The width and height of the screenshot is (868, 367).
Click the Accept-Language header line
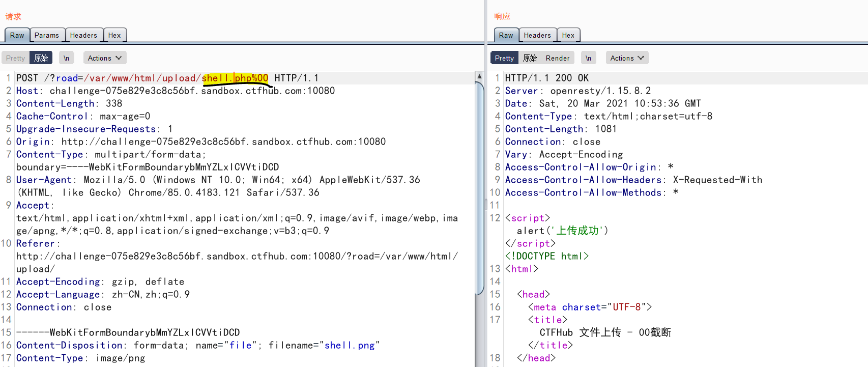coord(103,294)
